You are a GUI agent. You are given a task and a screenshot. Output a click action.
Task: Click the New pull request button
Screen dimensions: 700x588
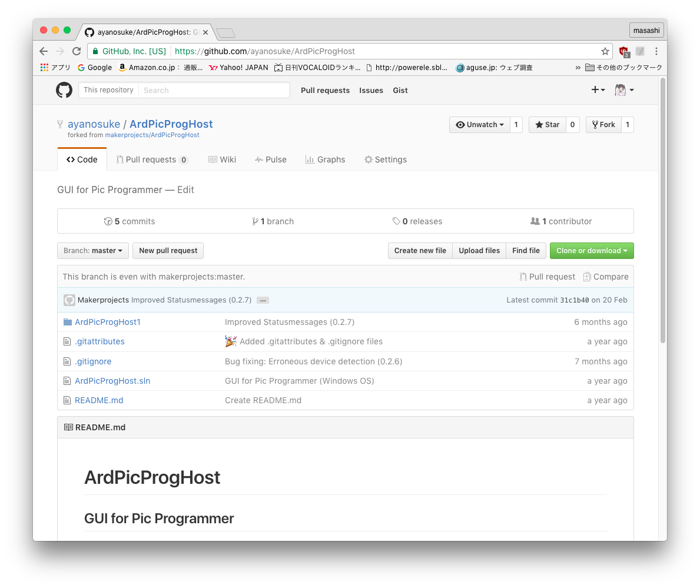coord(168,251)
